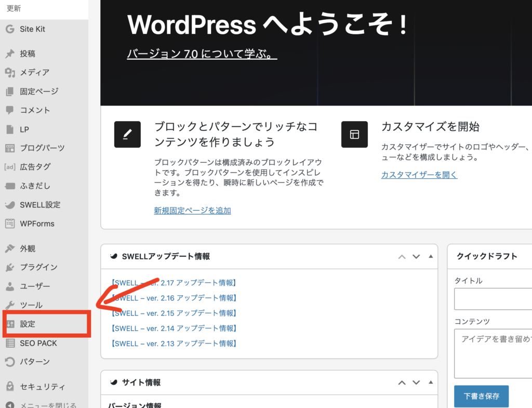Open SWELL ver. 2.17 アップデート情報 link
The width and height of the screenshot is (532, 408).
coord(174,283)
